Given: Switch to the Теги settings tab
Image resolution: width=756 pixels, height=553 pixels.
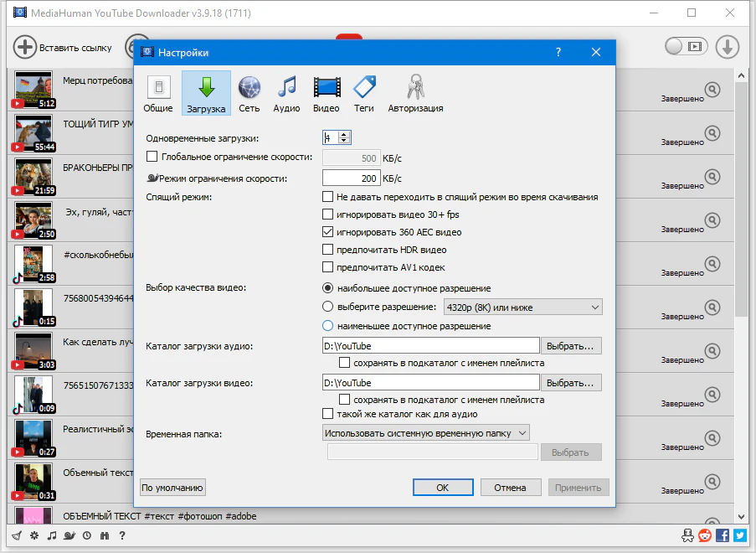Looking at the screenshot, I should 364,94.
